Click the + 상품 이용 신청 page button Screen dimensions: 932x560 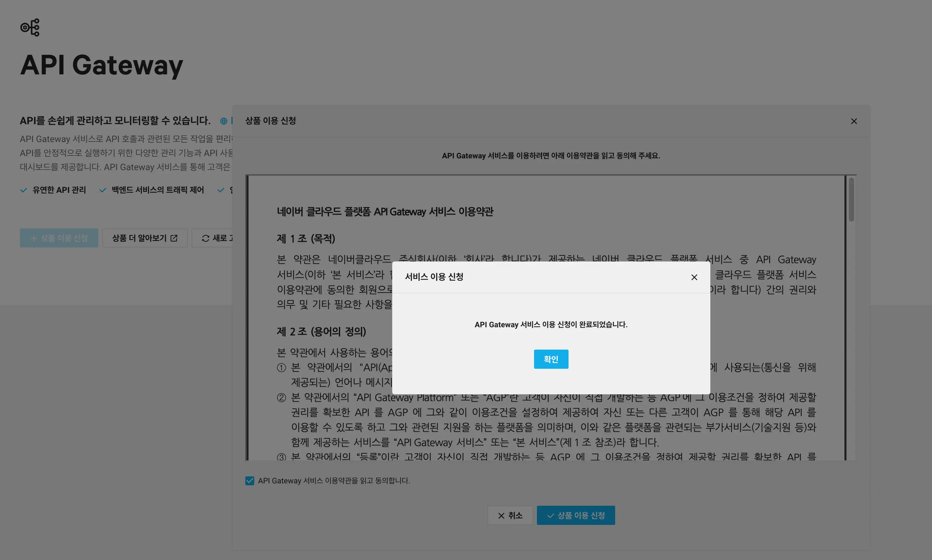click(x=59, y=238)
